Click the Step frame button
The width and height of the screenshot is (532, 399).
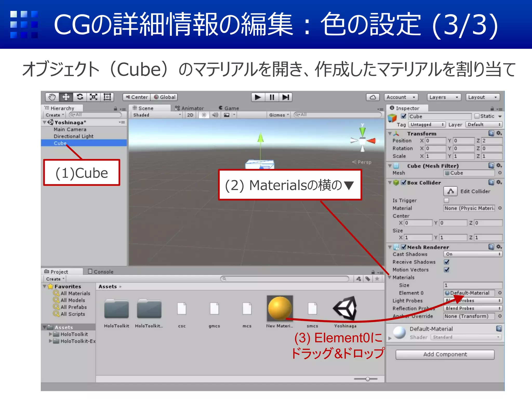(286, 97)
